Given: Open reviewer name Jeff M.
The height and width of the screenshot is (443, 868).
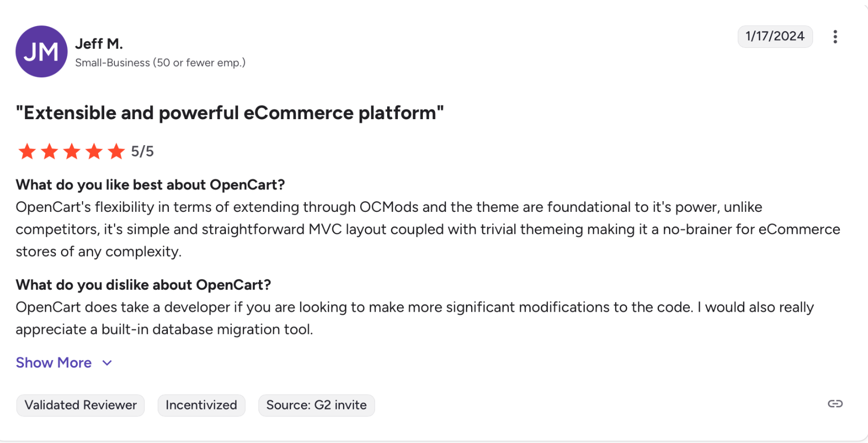Looking at the screenshot, I should tap(99, 44).
